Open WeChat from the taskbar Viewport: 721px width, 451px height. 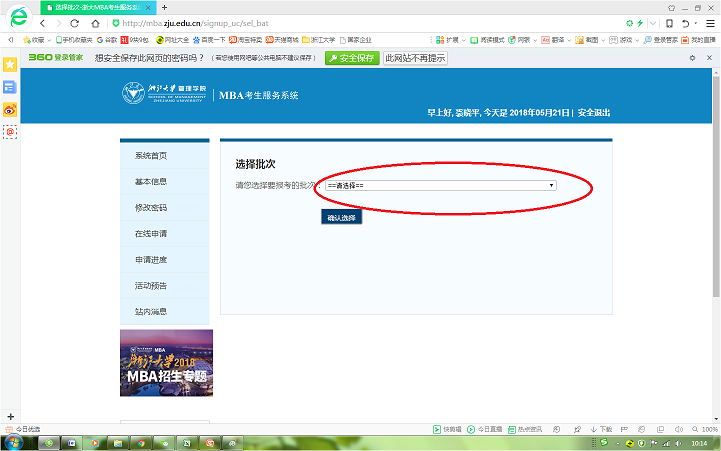pos(164,443)
